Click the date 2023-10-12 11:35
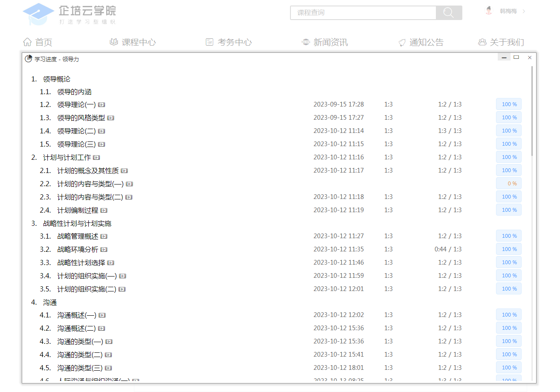The width and height of the screenshot is (560, 392). (x=339, y=249)
